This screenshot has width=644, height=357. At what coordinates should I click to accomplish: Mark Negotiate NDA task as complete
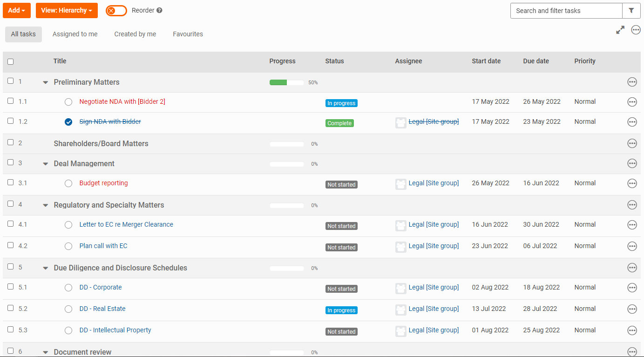point(68,102)
